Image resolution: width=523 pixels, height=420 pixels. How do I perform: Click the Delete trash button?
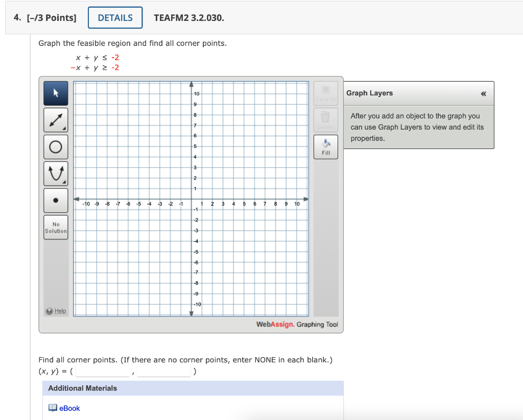click(x=326, y=120)
